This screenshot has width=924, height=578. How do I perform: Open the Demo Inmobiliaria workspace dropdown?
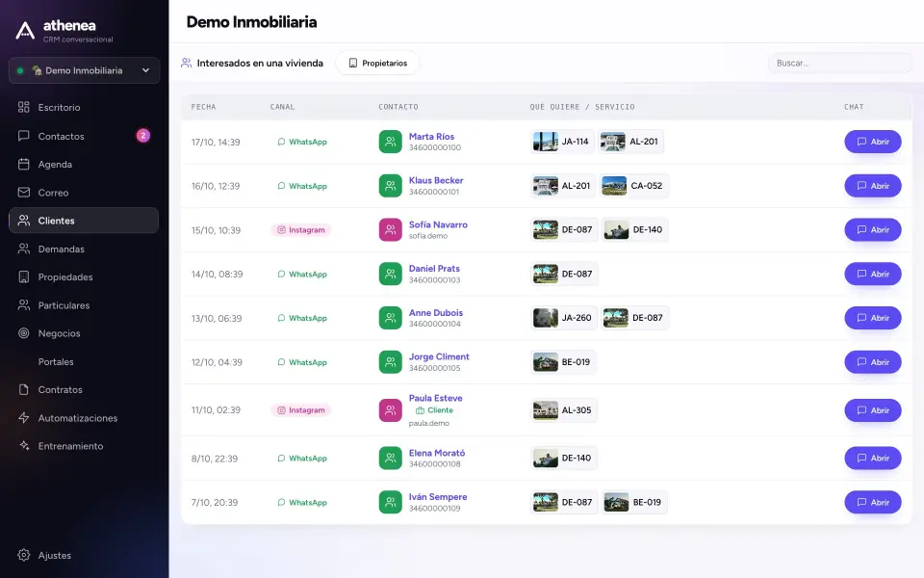(85, 70)
